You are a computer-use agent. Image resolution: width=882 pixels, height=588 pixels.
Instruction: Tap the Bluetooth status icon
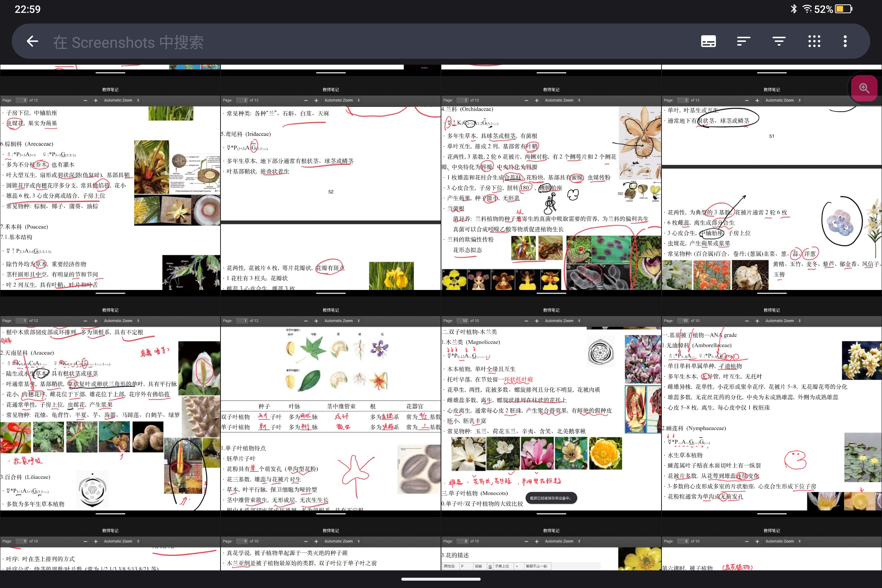[793, 9]
